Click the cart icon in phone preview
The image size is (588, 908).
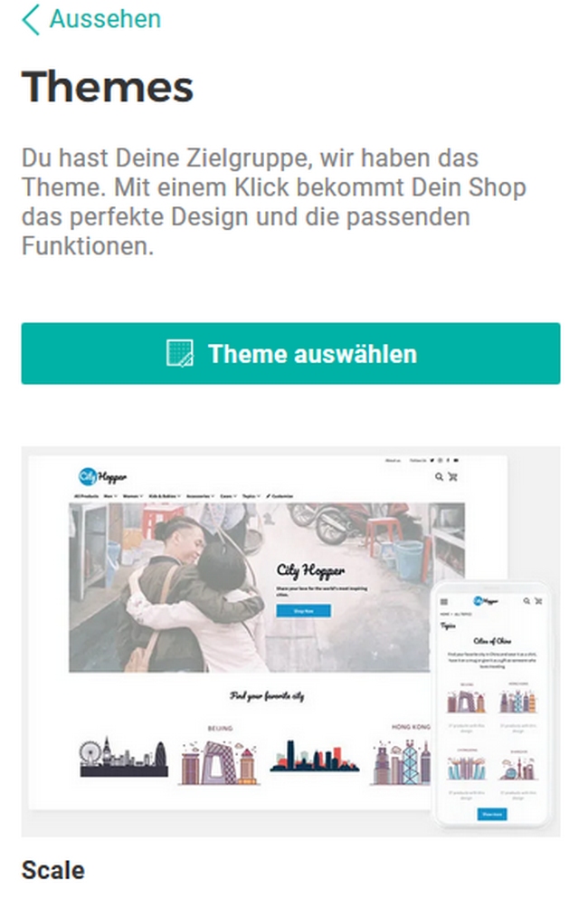pos(538,601)
